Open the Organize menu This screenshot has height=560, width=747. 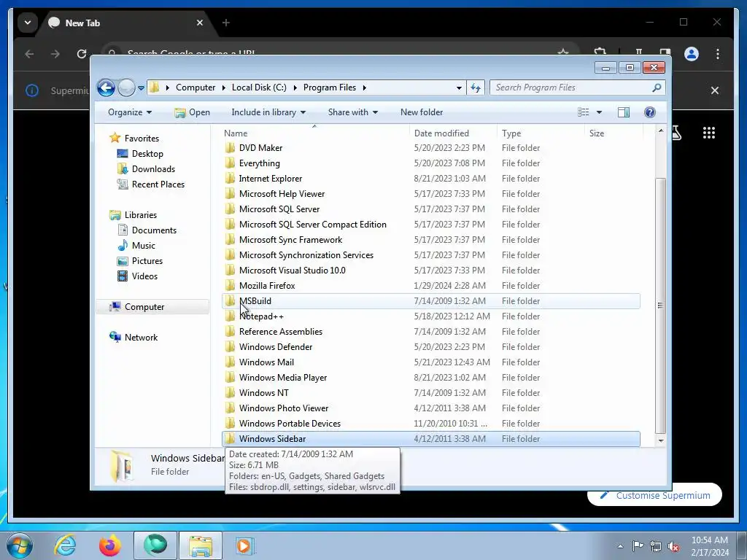(130, 112)
